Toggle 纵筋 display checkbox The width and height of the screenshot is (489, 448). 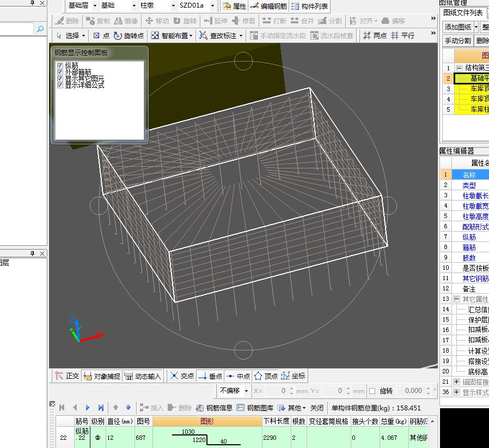click(x=60, y=65)
